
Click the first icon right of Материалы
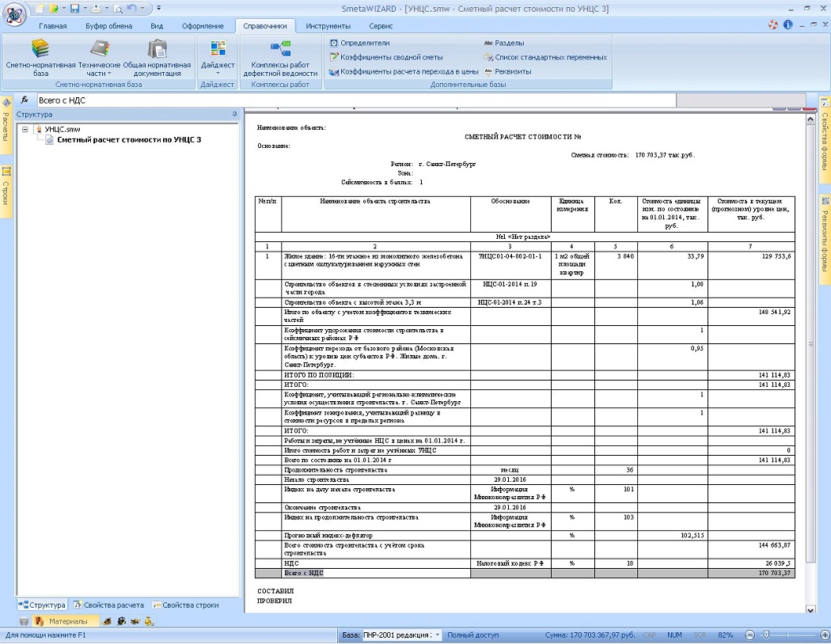click(107, 621)
